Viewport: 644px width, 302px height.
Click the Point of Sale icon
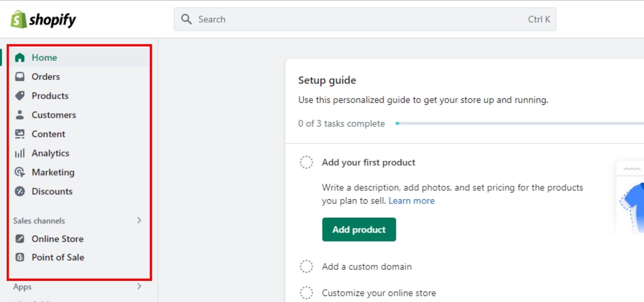click(x=20, y=257)
